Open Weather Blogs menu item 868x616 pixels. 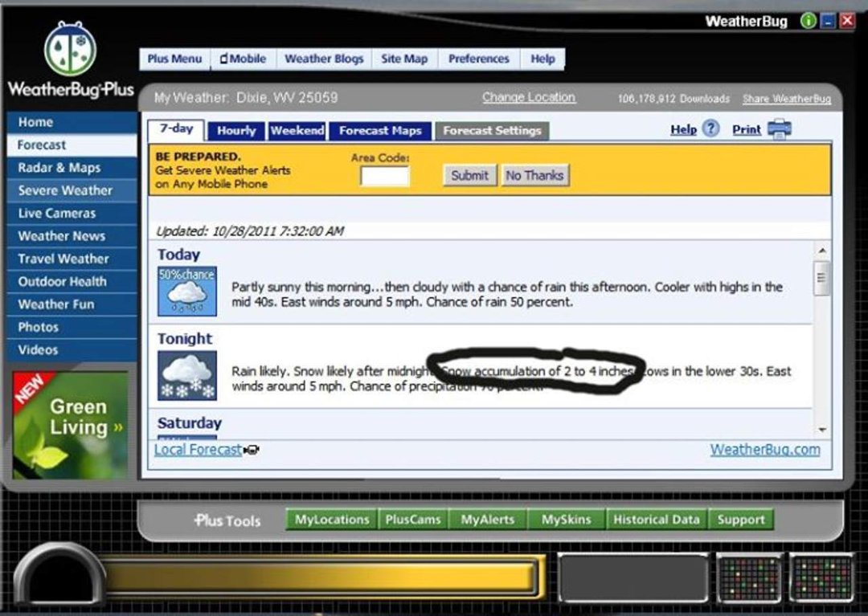[324, 59]
